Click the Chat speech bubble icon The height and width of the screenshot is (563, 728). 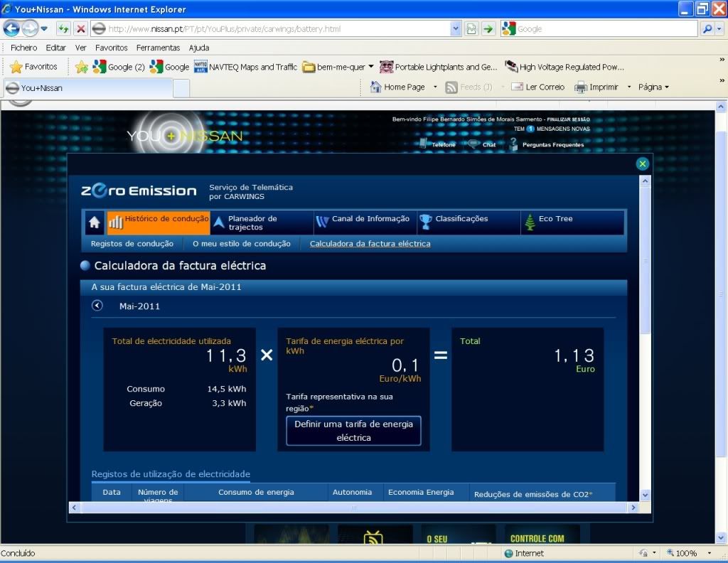pos(473,144)
